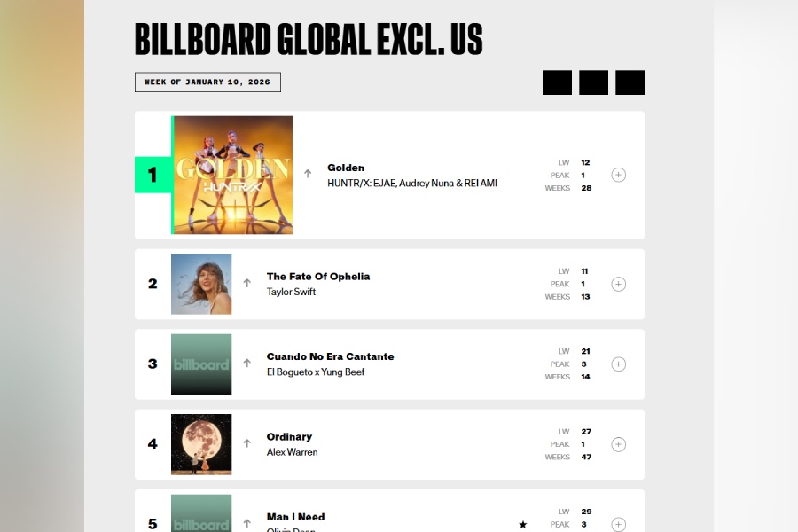798x532 pixels.
Task: Click plus icon on Man I Need row
Action: point(619,523)
